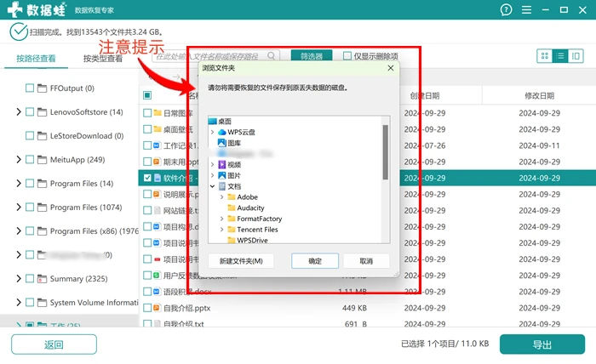Open the help question mark icon
Viewport: 596px width, 364px height.
(506, 9)
